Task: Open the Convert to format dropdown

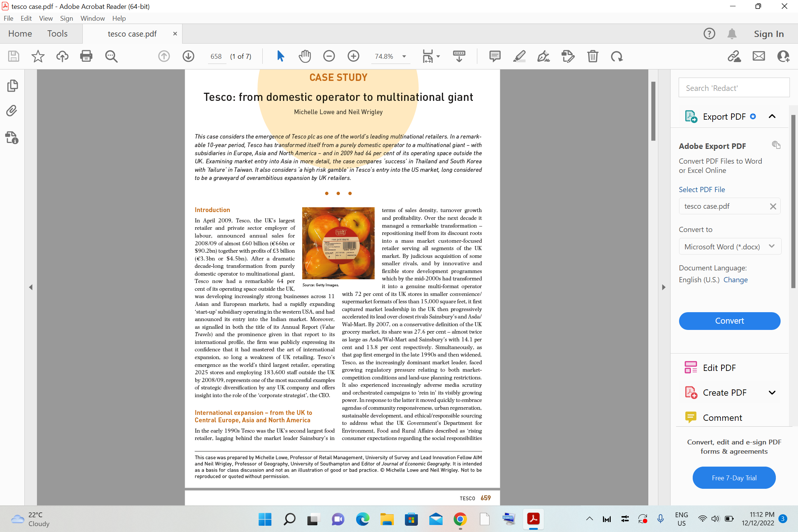Action: pyautogui.click(x=771, y=246)
